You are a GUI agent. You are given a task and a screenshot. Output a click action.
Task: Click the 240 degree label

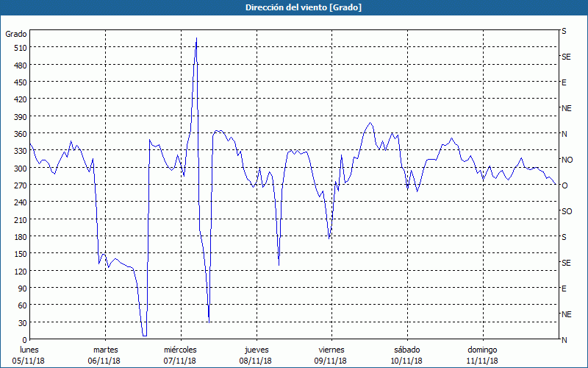[x=20, y=202]
